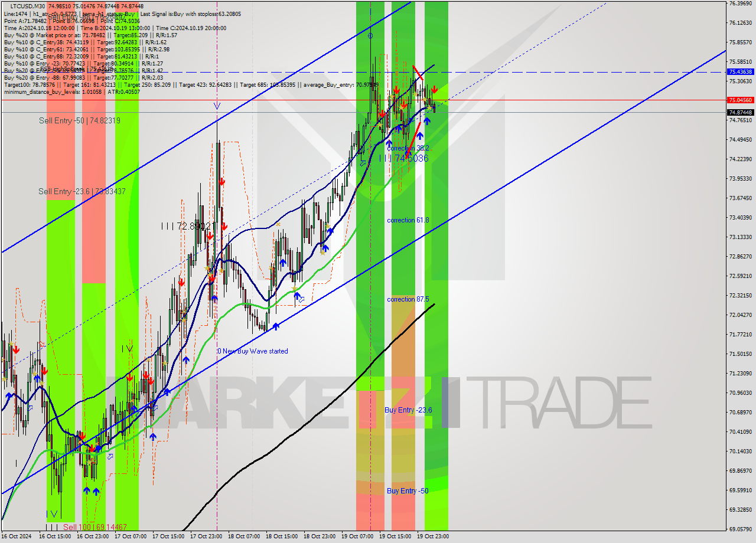
Task: Click the 'Buy %10 @ C_Entry38' line
Action: (85, 42)
